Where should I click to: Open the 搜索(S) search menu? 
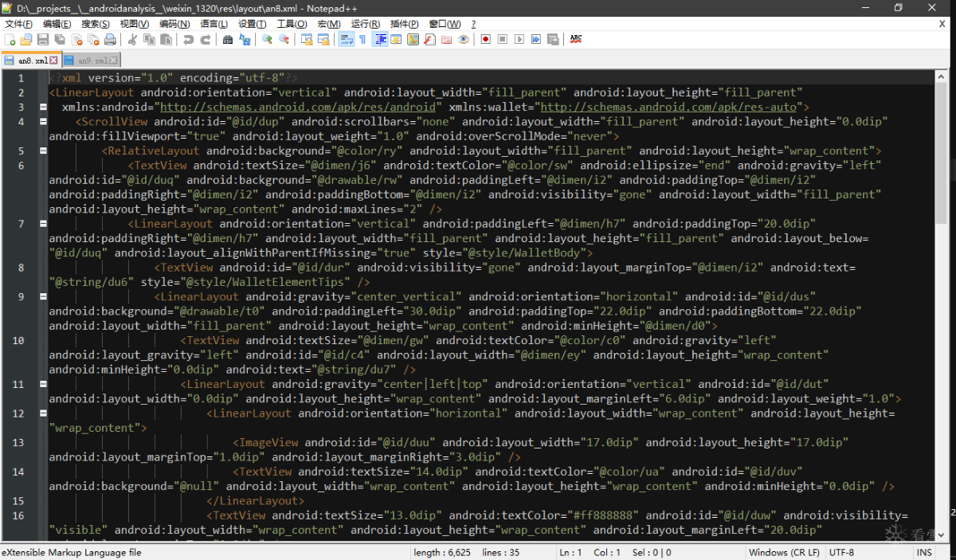tap(96, 24)
